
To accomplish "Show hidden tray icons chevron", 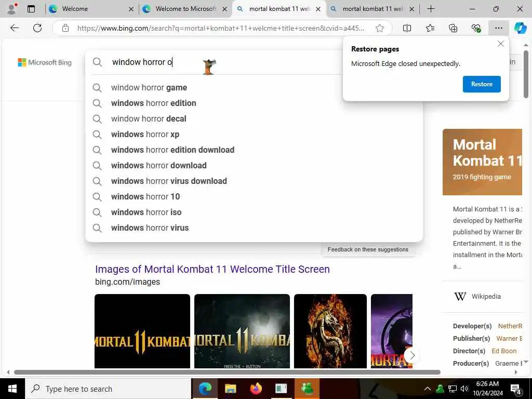I will tap(428, 389).
